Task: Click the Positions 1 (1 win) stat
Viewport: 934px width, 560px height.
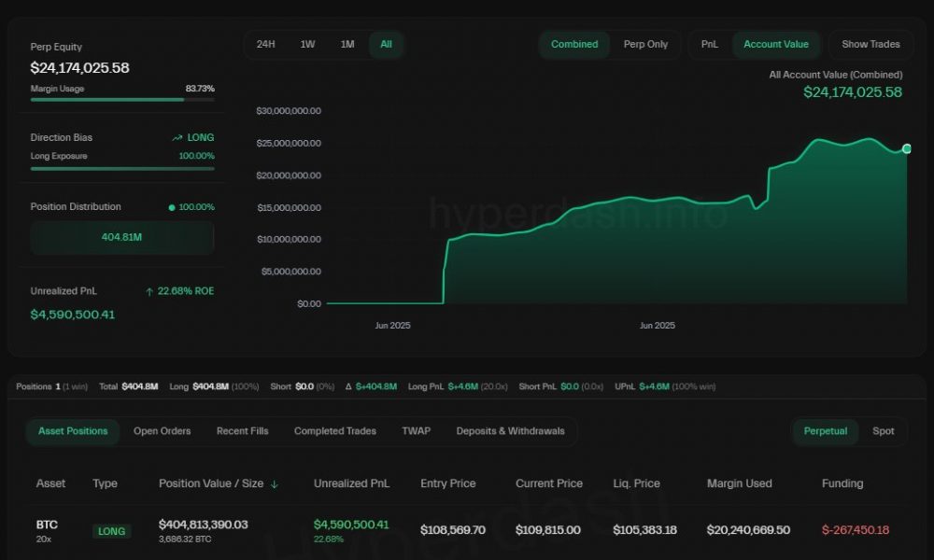Action: (51, 386)
